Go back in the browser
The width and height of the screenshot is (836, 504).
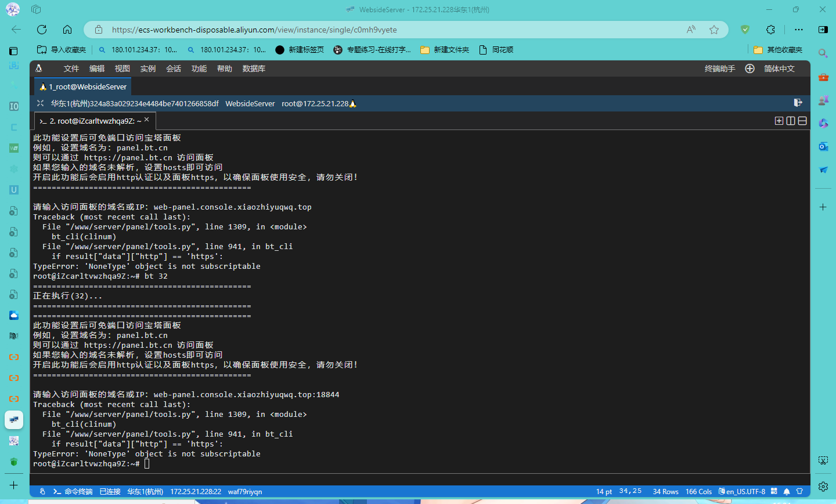(x=16, y=30)
